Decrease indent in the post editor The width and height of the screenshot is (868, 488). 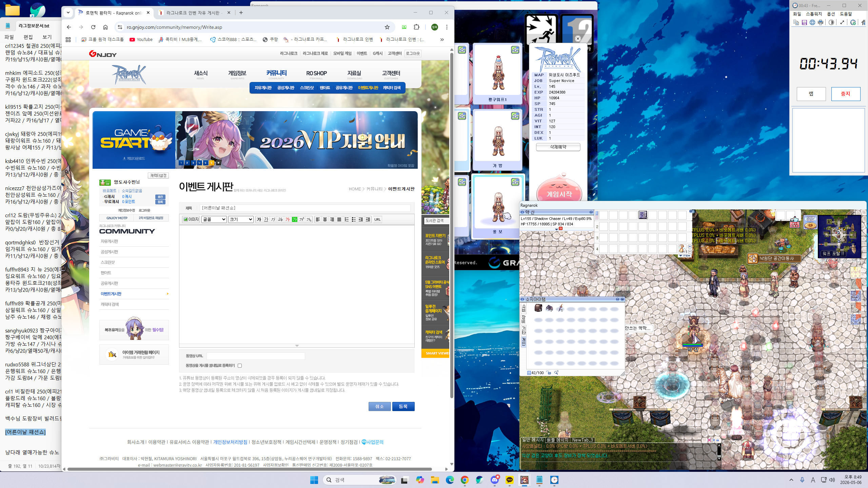click(361, 220)
